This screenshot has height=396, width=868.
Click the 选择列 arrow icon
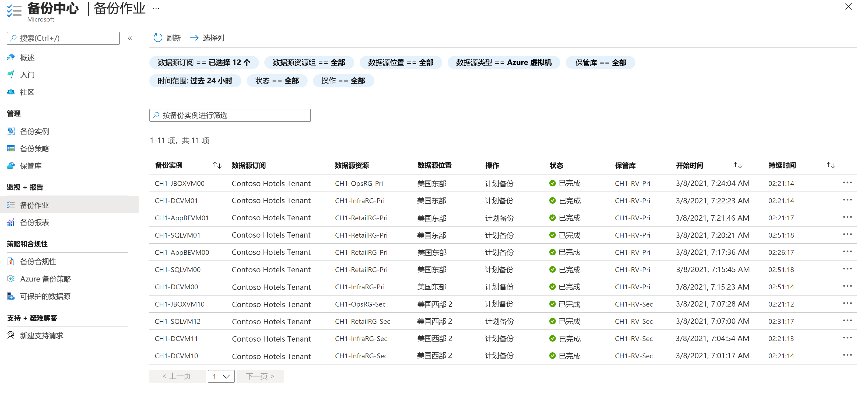pyautogui.click(x=194, y=38)
